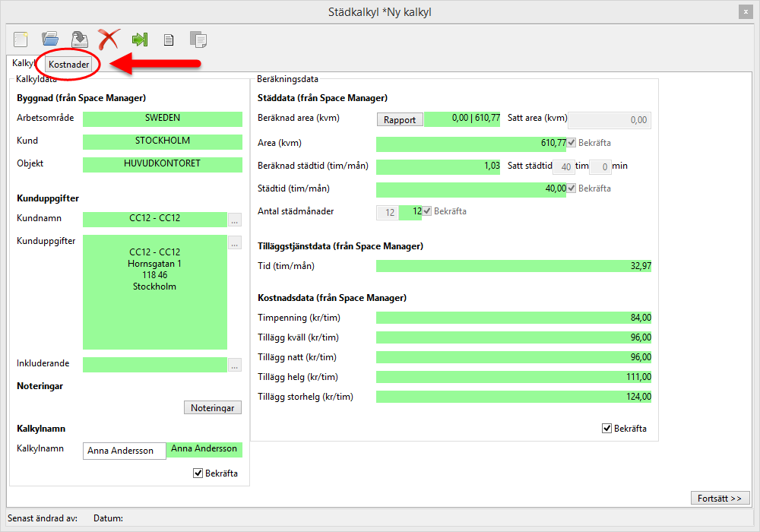Toggle Bekräfta beside Antal städmånader
The width and height of the screenshot is (760, 532).
tap(427, 211)
